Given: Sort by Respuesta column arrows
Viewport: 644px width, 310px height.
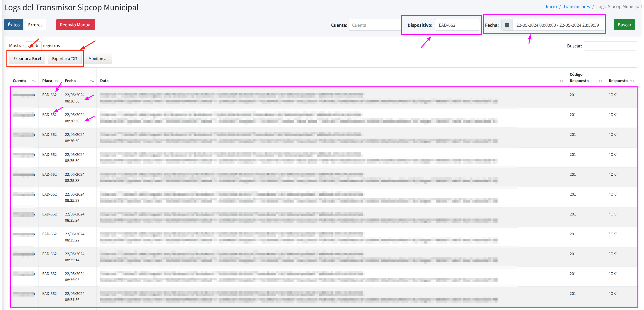Looking at the screenshot, I should tap(632, 81).
